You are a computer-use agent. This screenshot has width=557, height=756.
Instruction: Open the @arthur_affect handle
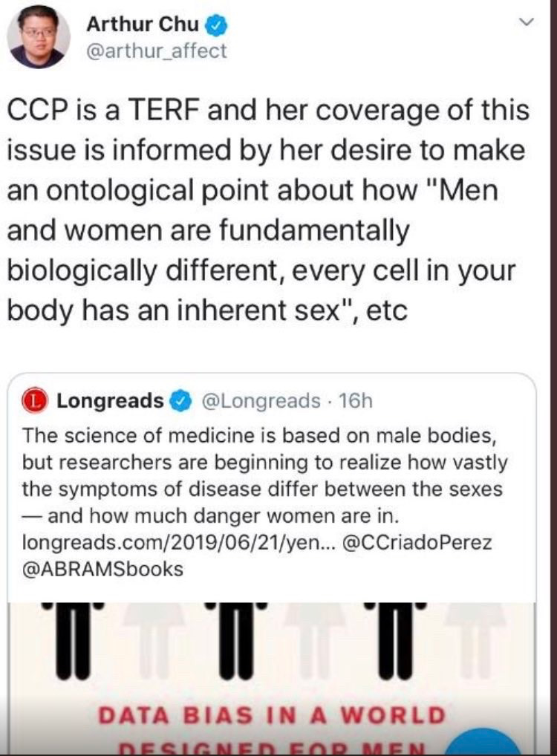(x=157, y=51)
